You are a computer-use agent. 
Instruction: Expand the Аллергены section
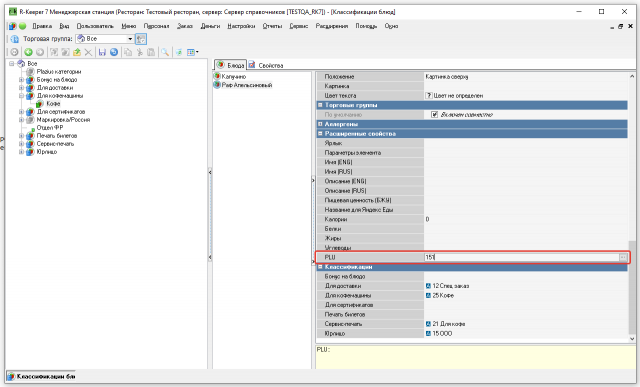[320, 124]
